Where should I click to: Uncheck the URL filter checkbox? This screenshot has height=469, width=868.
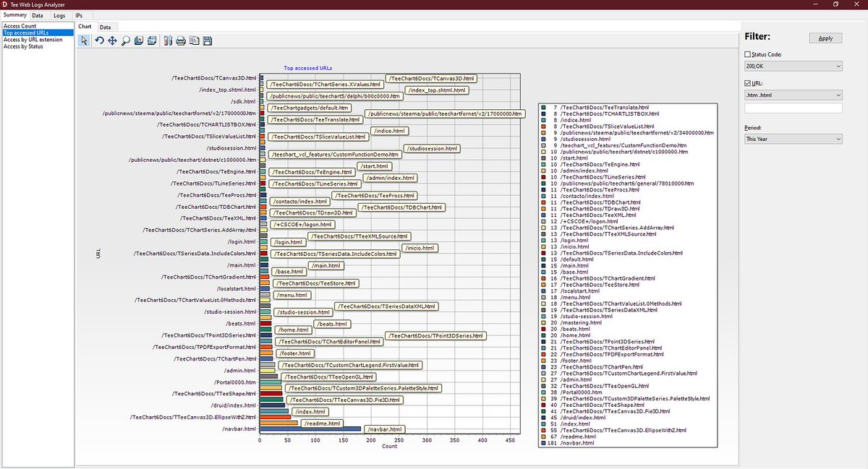(x=748, y=83)
